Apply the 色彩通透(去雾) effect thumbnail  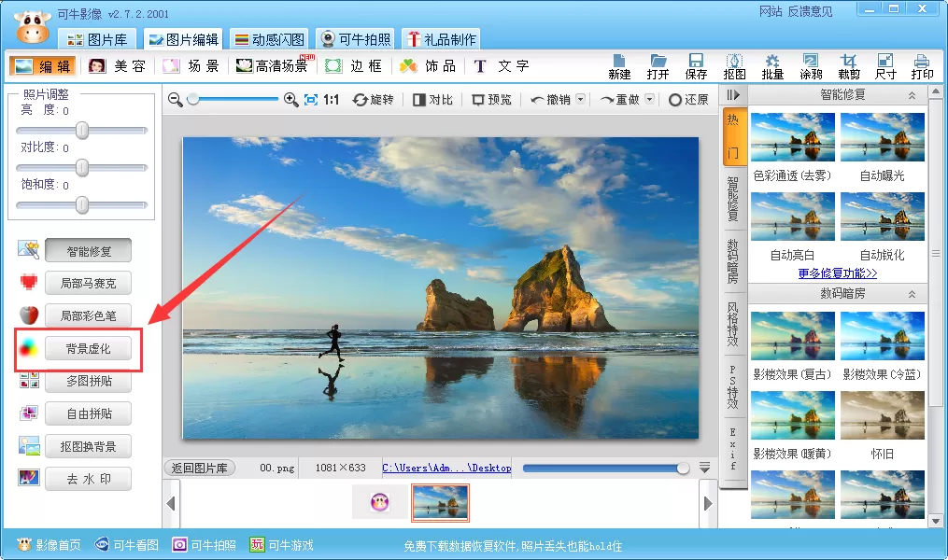pyautogui.click(x=793, y=137)
